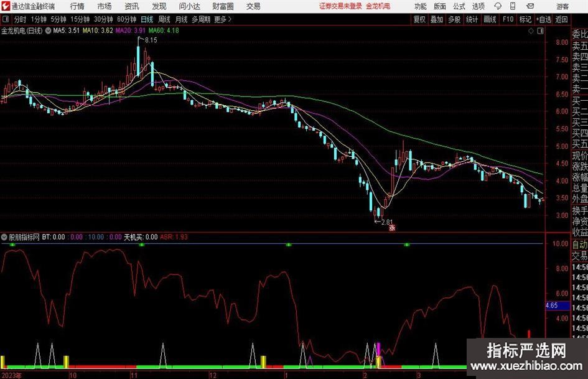Viewport: 588px width, 379px height.
Task: Click the ASR: 1.93 indicator value
Action: (174, 236)
